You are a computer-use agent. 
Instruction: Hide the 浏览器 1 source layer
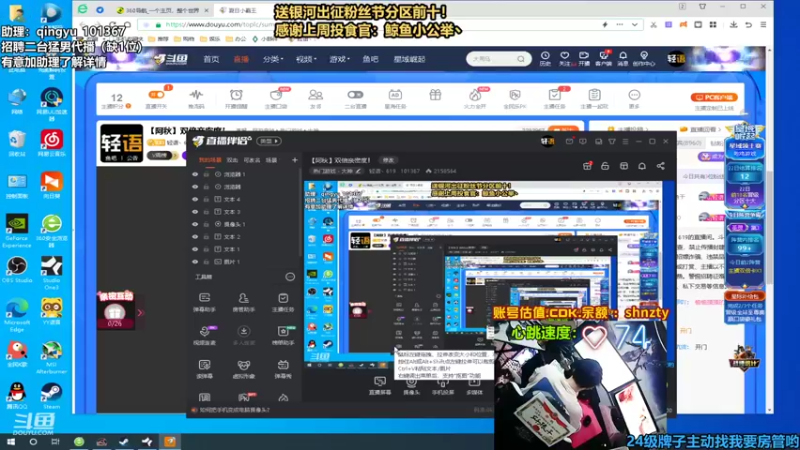[195, 174]
